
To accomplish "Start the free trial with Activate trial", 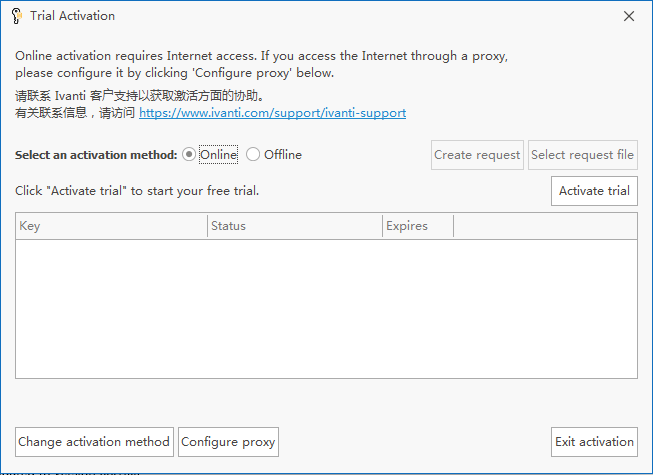I will pyautogui.click(x=594, y=191).
